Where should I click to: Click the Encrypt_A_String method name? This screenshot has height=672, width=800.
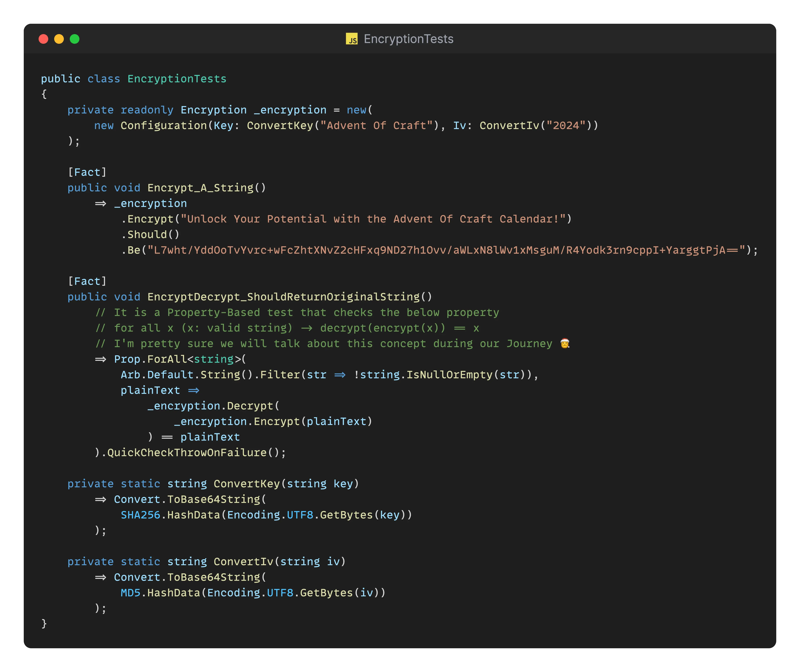tap(201, 188)
